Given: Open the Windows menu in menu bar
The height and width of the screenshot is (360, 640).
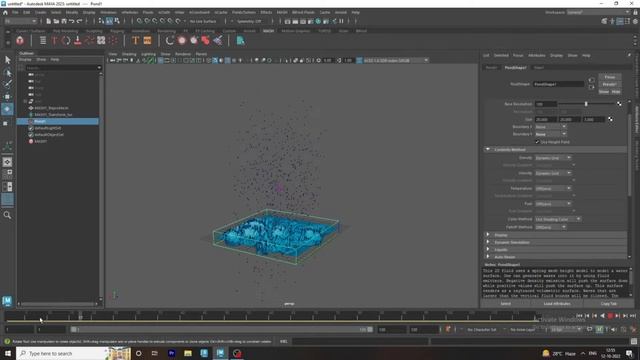Looking at the screenshot, I should 108,13.
